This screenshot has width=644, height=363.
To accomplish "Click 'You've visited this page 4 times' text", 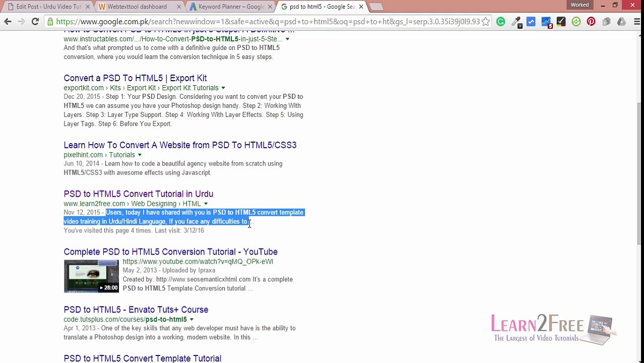I will coord(107,230).
